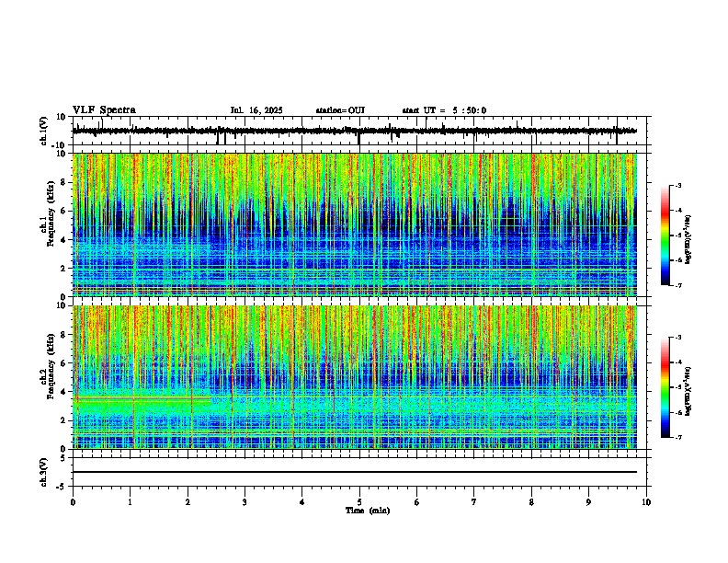This screenshot has height=563, width=728.
Task: Click time-axis tick label '9'
Action: coord(588,502)
